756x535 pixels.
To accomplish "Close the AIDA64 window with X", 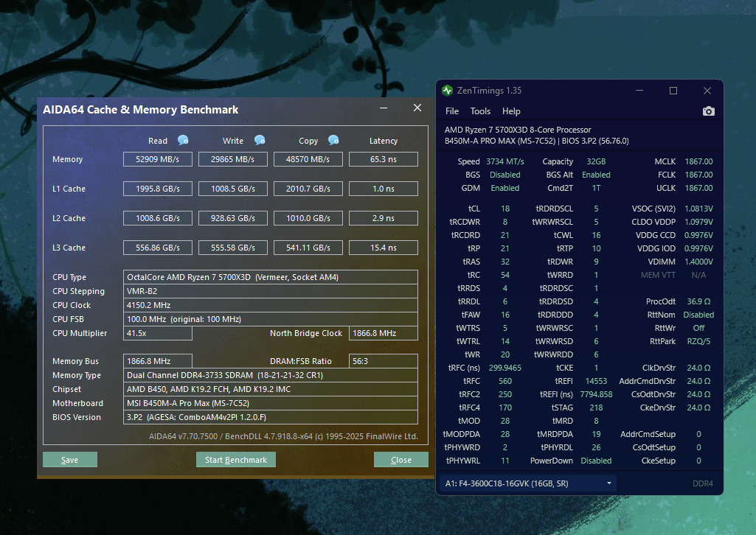I will pos(417,108).
